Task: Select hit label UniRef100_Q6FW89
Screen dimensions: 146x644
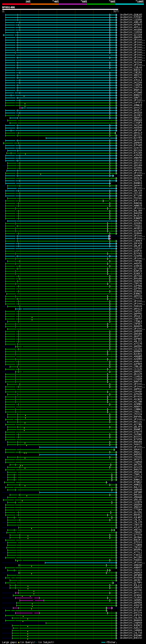Action: tap(131, 575)
